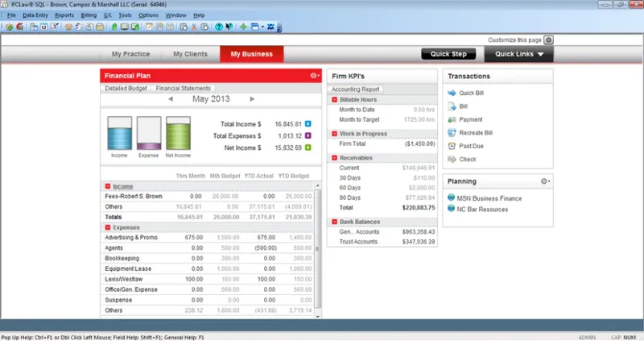Click the green Net Income detail icon
The height and width of the screenshot is (341, 644).
[308, 148]
